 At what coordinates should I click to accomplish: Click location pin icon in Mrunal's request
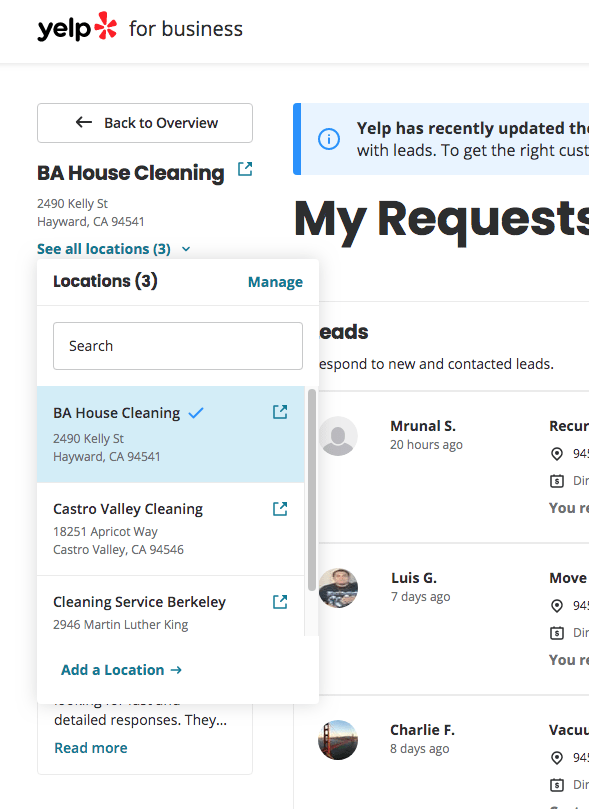[x=557, y=454]
